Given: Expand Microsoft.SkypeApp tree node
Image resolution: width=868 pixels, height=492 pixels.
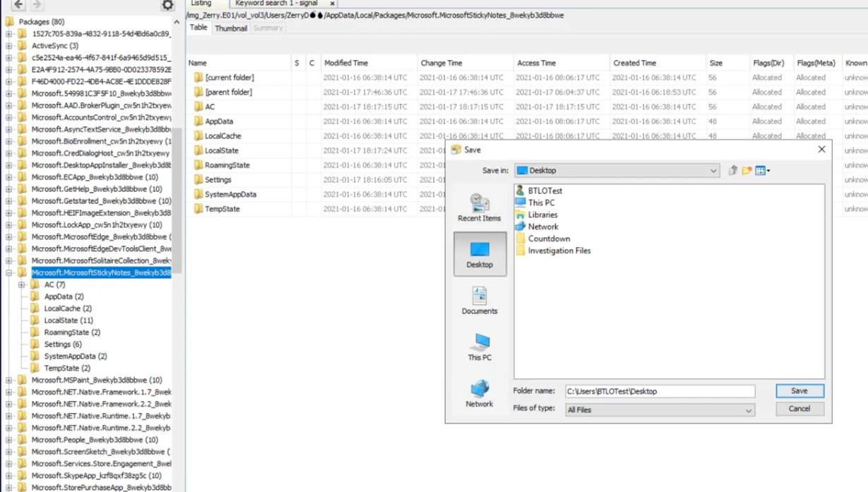Looking at the screenshot, I should [9, 476].
